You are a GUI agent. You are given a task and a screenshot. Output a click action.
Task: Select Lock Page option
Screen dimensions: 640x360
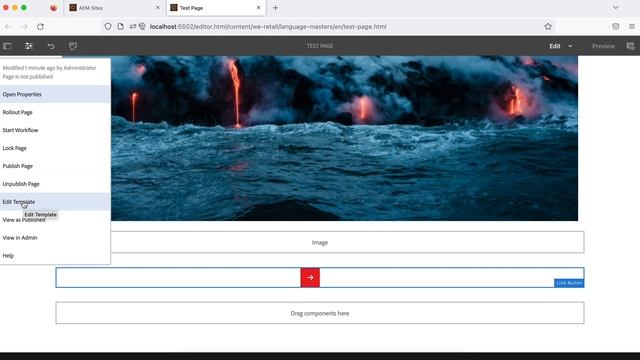click(55, 148)
